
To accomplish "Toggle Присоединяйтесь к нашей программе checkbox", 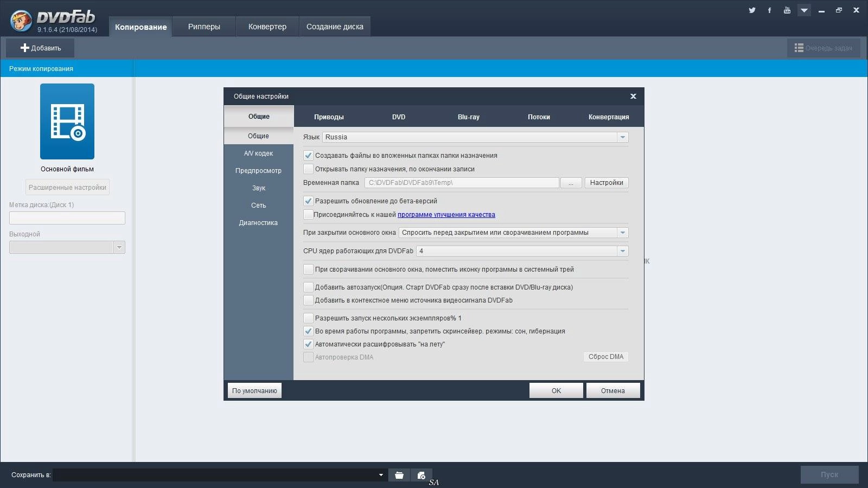I will click(308, 215).
